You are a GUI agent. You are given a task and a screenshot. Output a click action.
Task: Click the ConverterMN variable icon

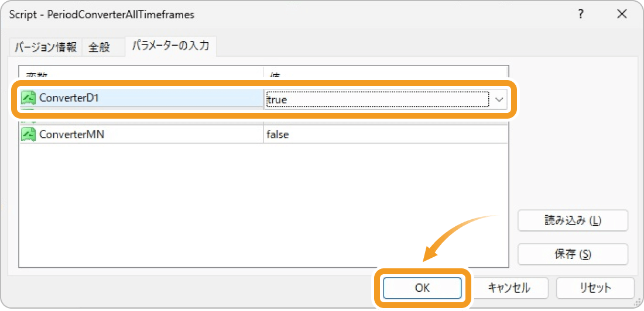tap(29, 134)
